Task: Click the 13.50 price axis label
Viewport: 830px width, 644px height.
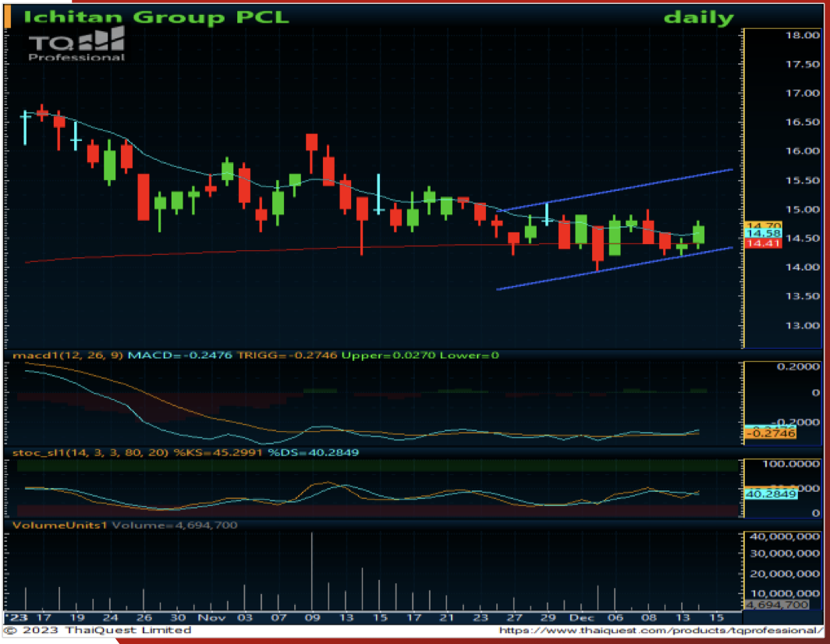Action: [803, 295]
